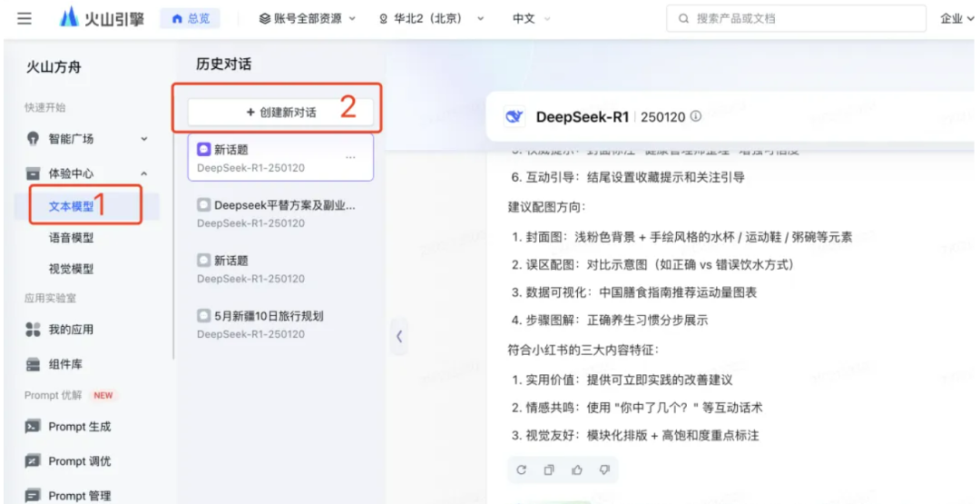Click chat icon of unselected 新话题

(203, 260)
